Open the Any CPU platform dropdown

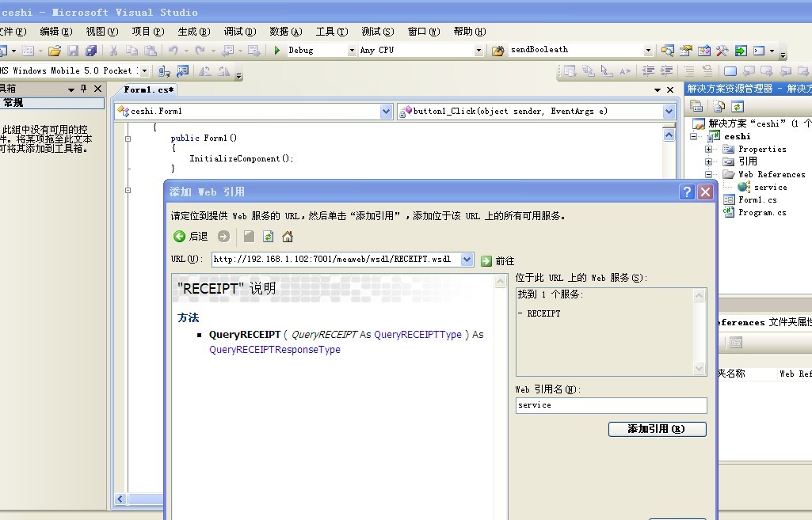tap(478, 50)
